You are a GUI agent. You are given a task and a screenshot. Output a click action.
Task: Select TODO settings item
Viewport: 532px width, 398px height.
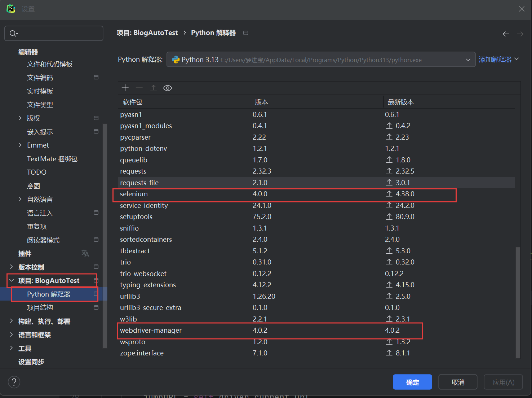point(37,172)
